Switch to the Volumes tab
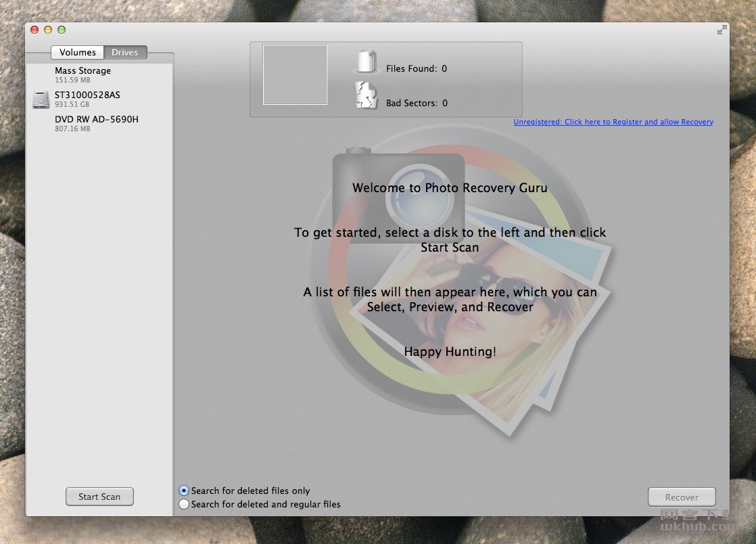 [78, 52]
